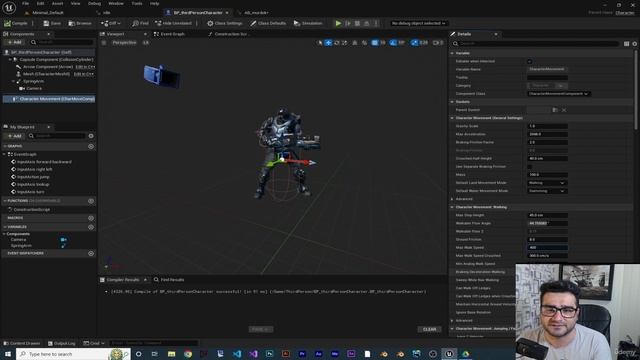The image size is (640, 360).
Task: Click the Unreal Engine logo
Action: (x=9, y=7)
